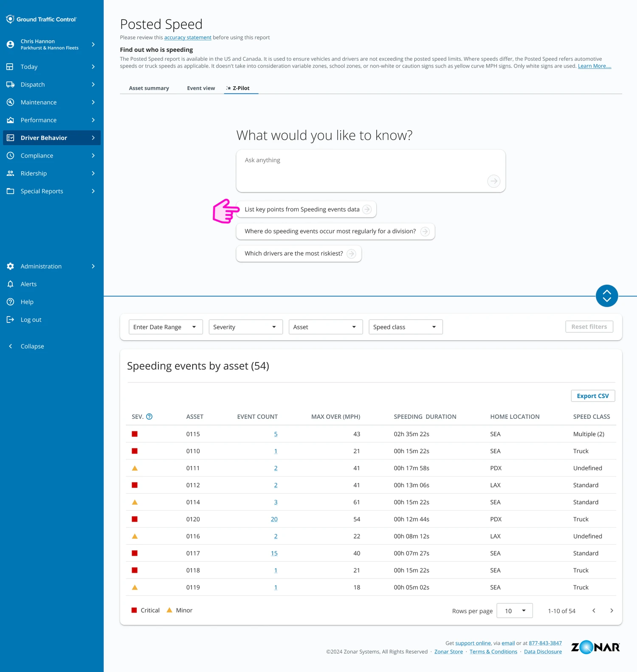Screen dimensions: 637x672
Task: Click arrow on Which drivers riskiest suggestion
Action: [x=351, y=254]
